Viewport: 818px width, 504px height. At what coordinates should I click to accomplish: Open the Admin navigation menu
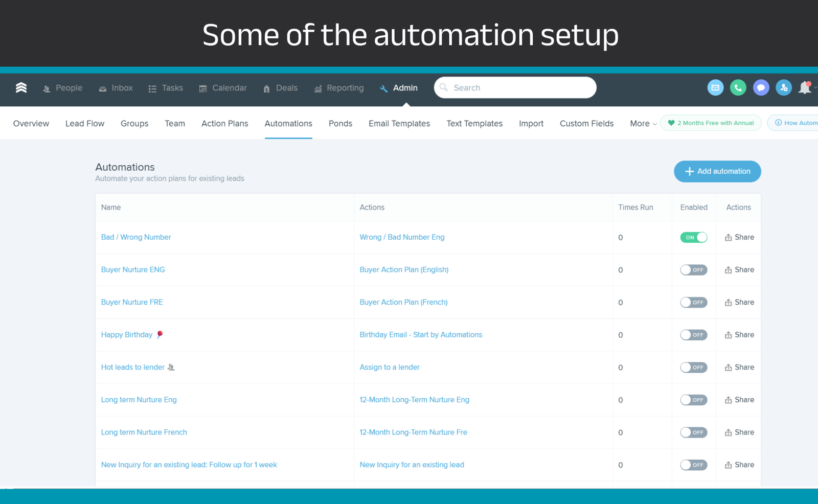[399, 88]
